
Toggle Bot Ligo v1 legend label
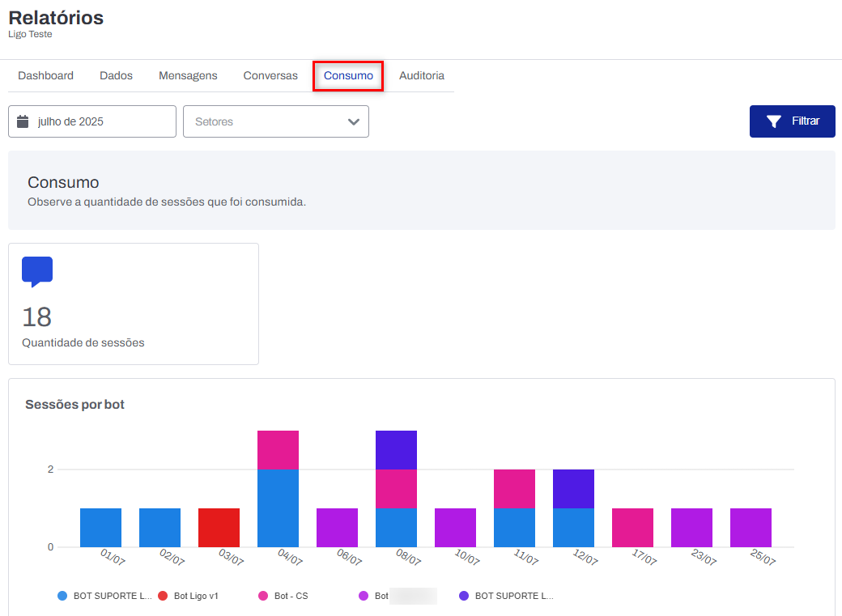(196, 596)
